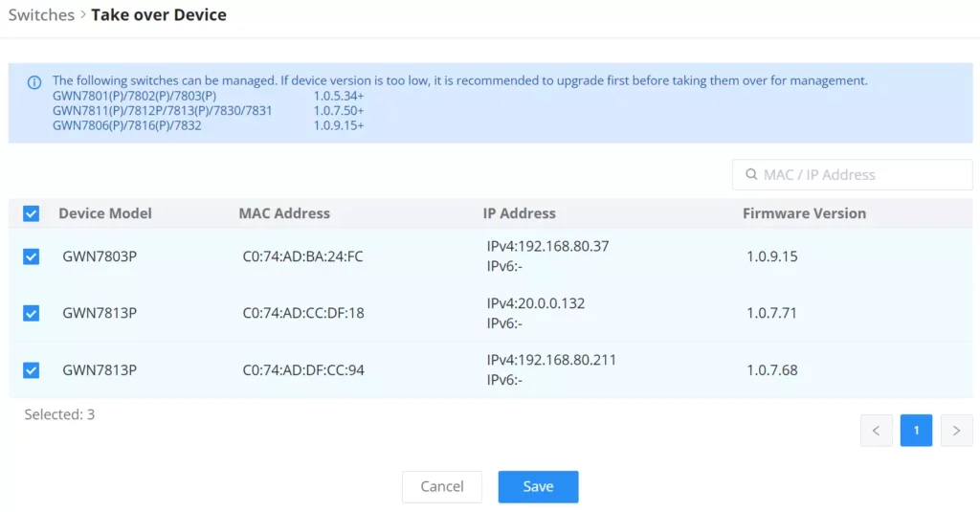Uncheck the checkbox for C0:74:AD:DF:CC:94

pyautogui.click(x=32, y=370)
